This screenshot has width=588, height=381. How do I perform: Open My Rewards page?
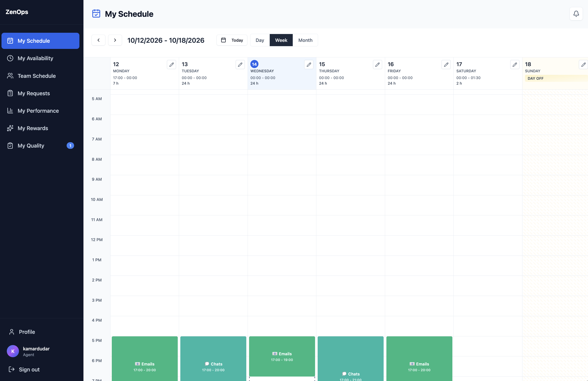click(40, 128)
